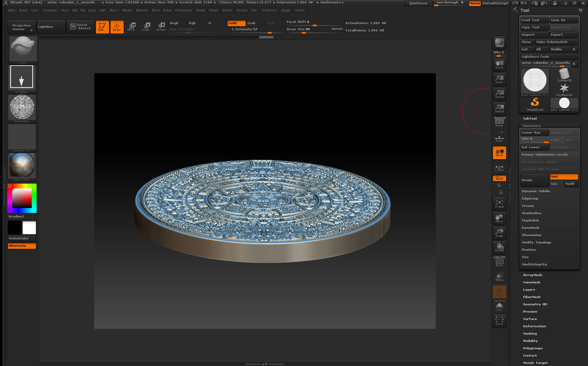Toggle Solo mode
Image resolution: width=588 pixels, height=366 pixels.
pos(499,306)
